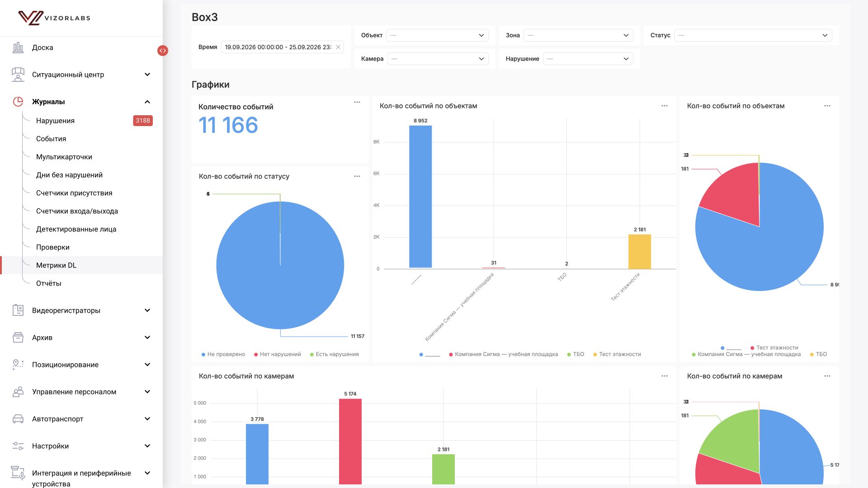
Task: Open the События journal
Action: [51, 139]
